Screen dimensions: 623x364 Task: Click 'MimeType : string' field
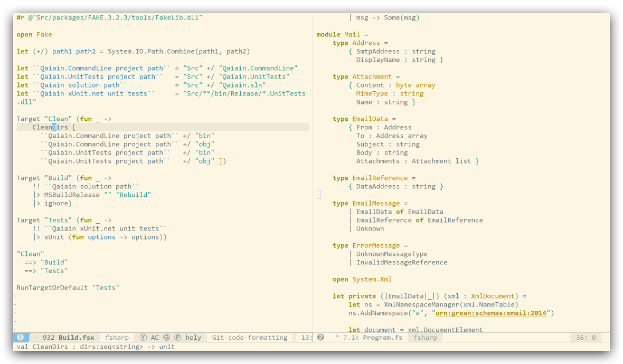390,93
